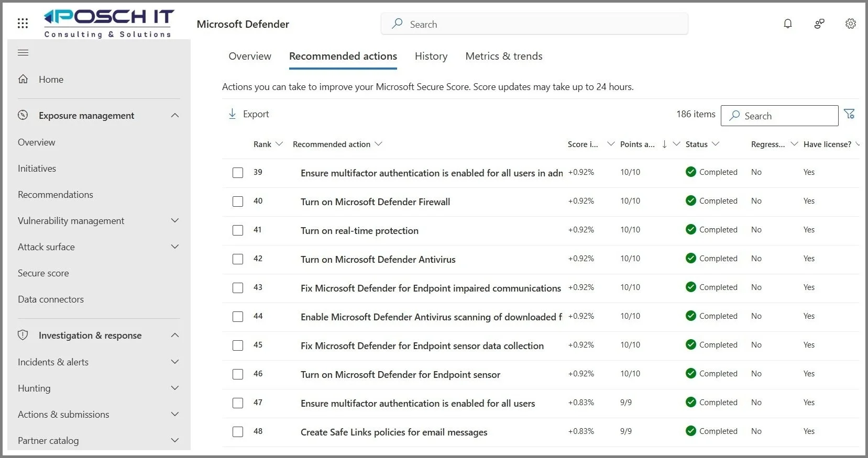
Task: Click the magnifier icon in top search bar
Action: click(398, 24)
